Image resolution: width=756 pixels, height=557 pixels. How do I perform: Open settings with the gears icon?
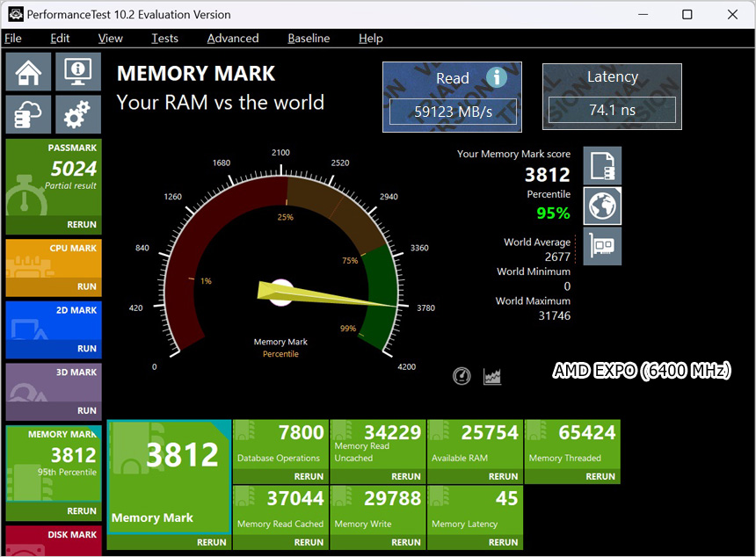(x=78, y=114)
